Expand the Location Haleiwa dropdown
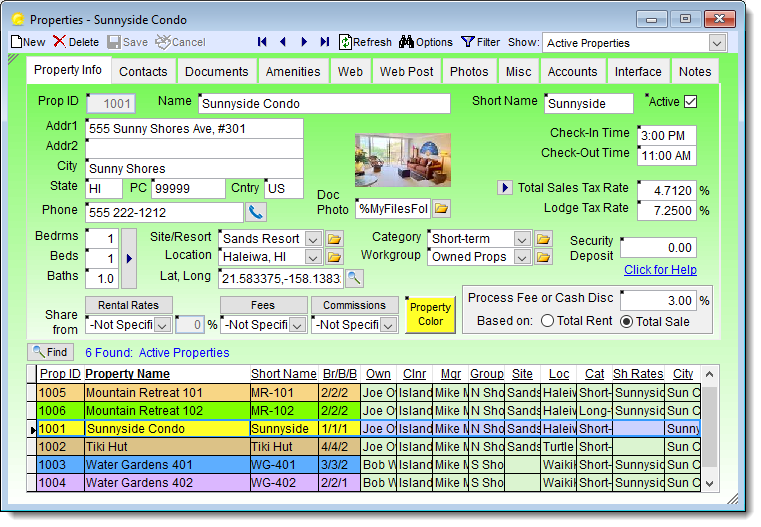 [x=313, y=257]
